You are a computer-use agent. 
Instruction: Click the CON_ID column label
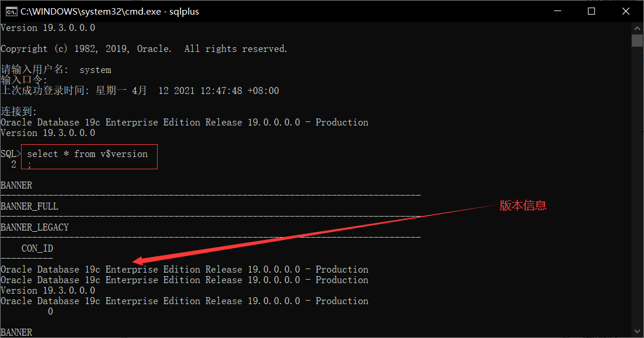[x=37, y=248]
